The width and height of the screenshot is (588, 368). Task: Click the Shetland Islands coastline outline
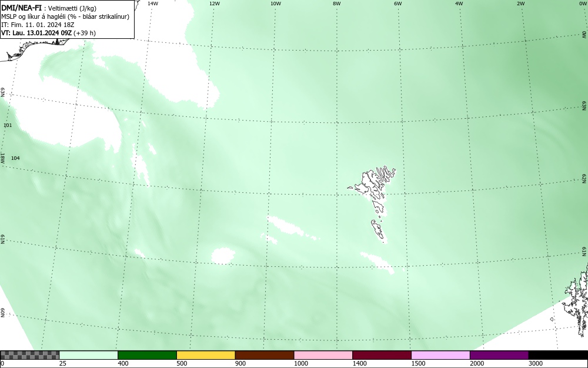(x=576, y=300)
